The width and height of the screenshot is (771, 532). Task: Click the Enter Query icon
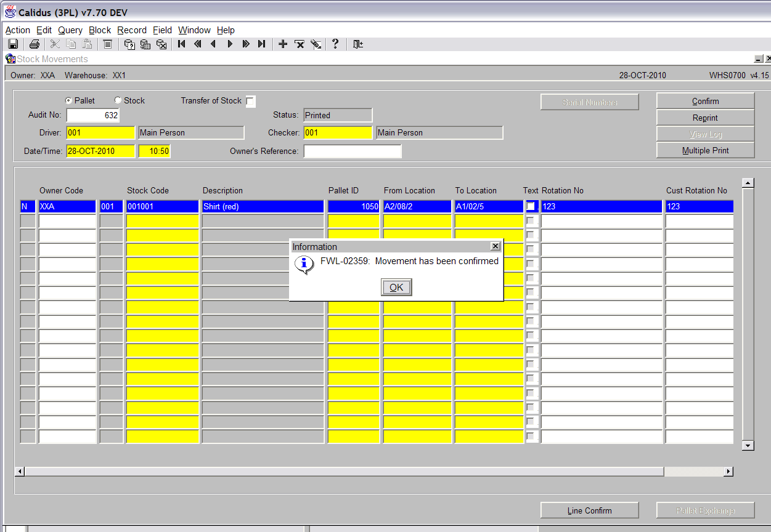pos(129,44)
